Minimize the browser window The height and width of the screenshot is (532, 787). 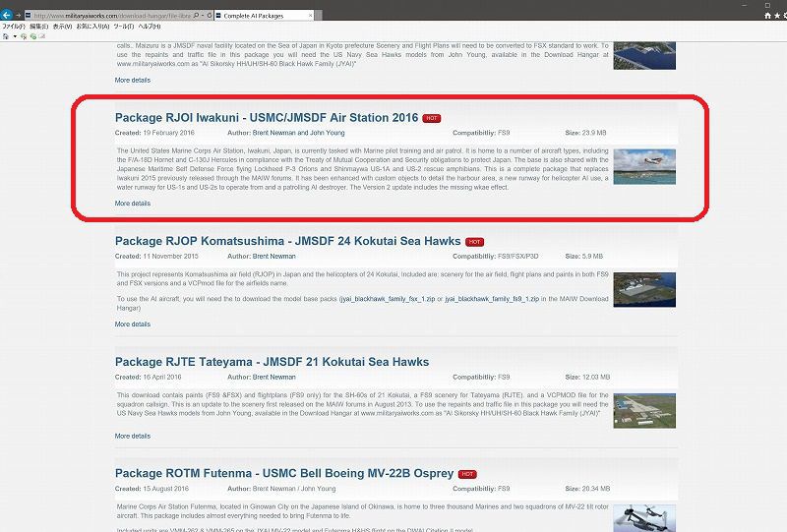(x=745, y=5)
